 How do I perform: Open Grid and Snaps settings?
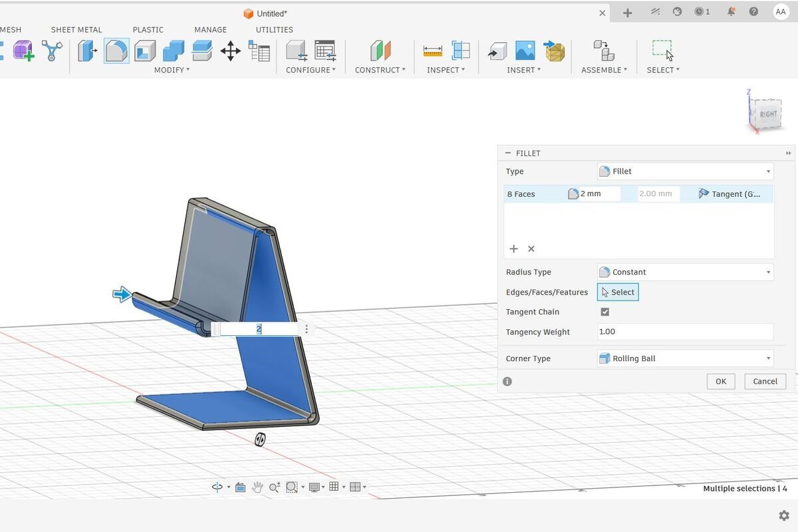tap(334, 487)
